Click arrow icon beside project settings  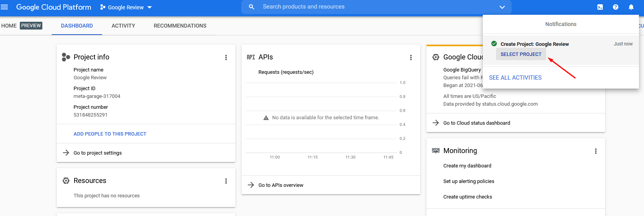(66, 153)
